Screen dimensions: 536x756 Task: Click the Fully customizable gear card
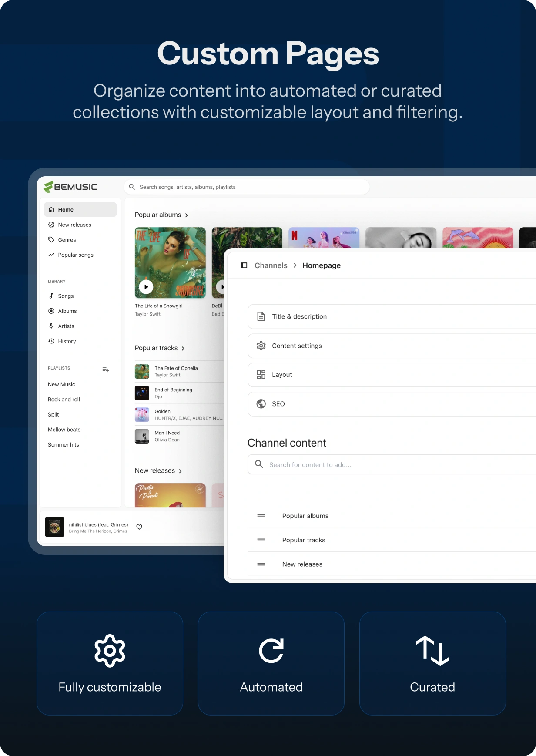[110, 663]
